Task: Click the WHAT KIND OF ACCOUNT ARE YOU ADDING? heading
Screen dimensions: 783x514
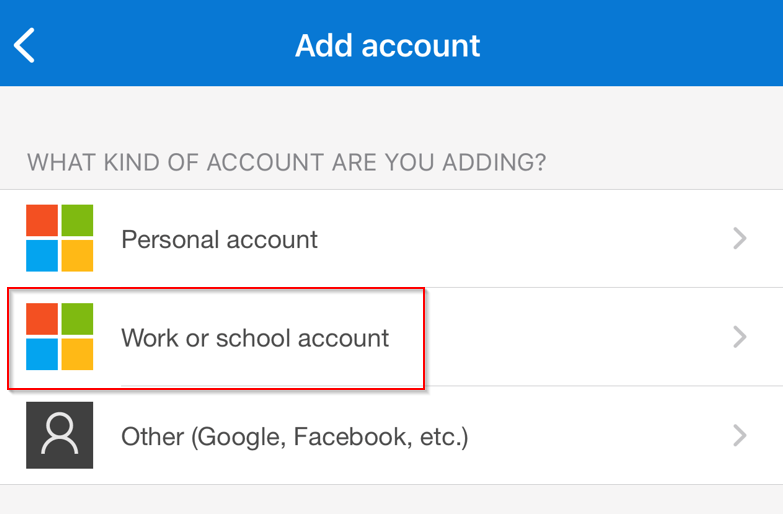Action: pyautogui.click(x=287, y=162)
